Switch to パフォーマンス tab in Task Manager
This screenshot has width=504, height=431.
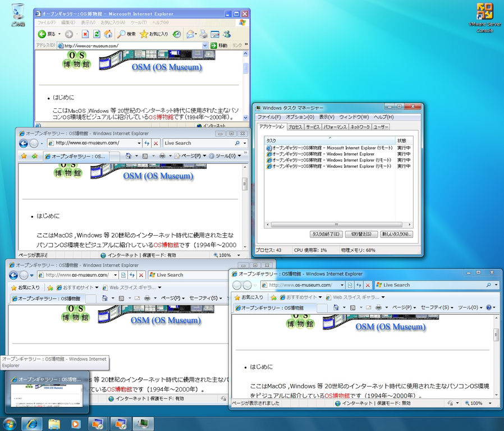coord(335,127)
